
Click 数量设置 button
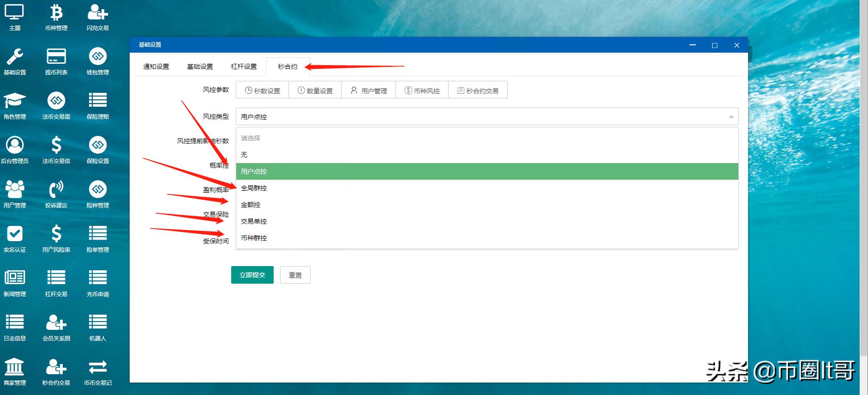click(x=315, y=90)
